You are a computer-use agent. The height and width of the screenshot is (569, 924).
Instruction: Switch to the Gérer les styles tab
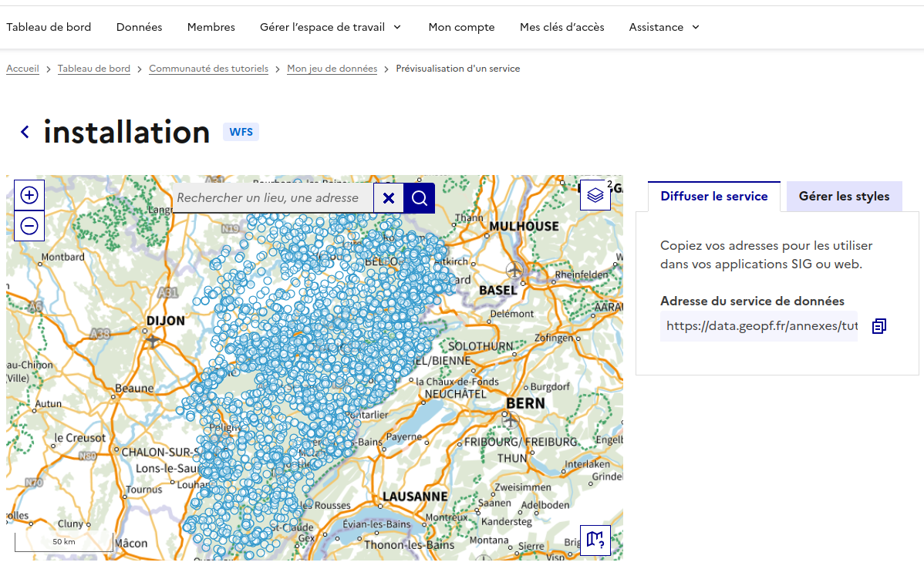pos(844,196)
